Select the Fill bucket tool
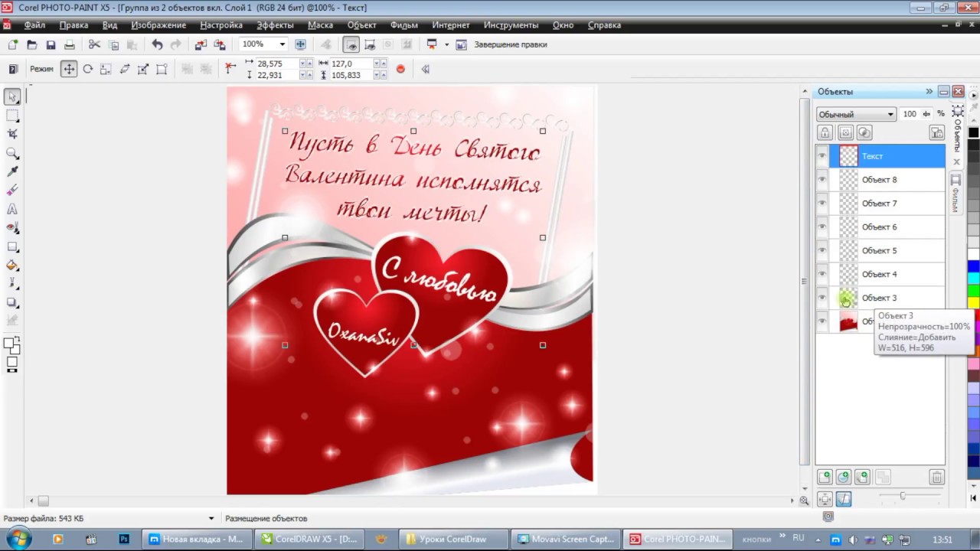The width and height of the screenshot is (980, 551). tap(12, 266)
